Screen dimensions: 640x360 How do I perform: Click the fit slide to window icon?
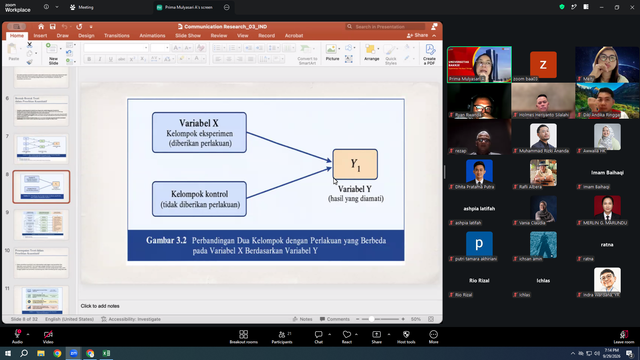point(431,319)
